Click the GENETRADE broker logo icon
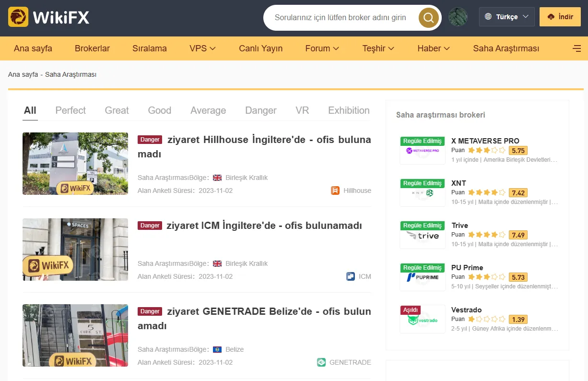This screenshot has width=588, height=381. (321, 362)
